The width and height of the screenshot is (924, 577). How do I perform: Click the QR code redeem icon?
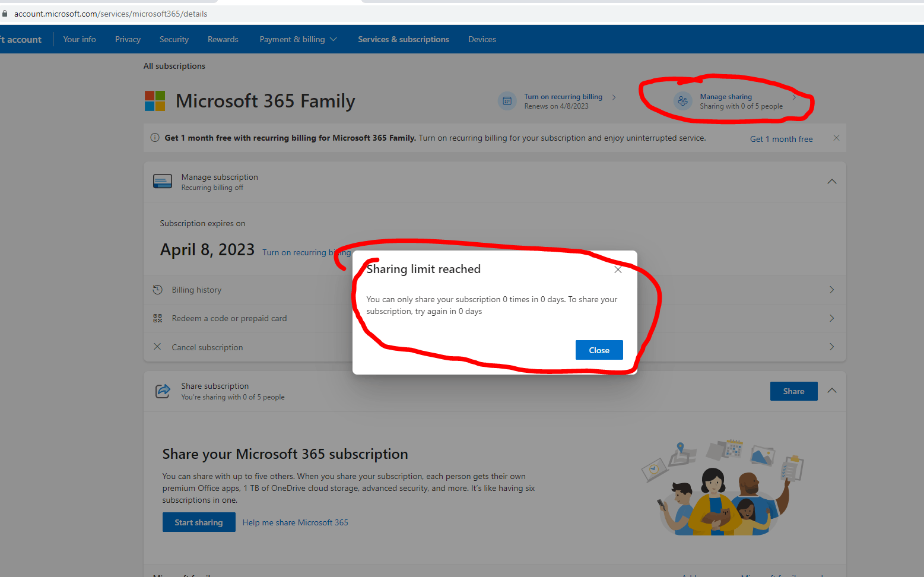(x=157, y=318)
